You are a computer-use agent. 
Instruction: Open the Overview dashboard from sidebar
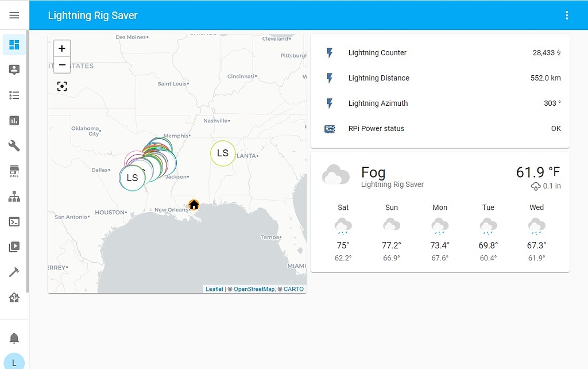click(x=14, y=44)
